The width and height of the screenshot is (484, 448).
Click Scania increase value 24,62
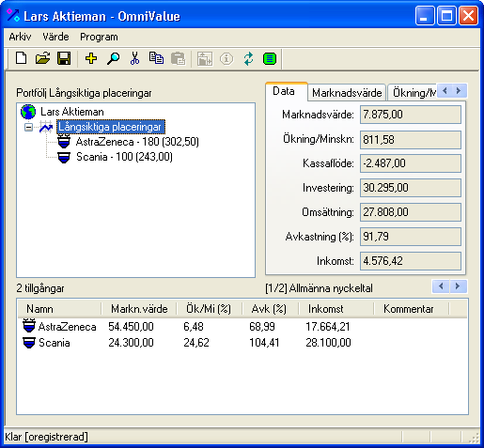196,343
